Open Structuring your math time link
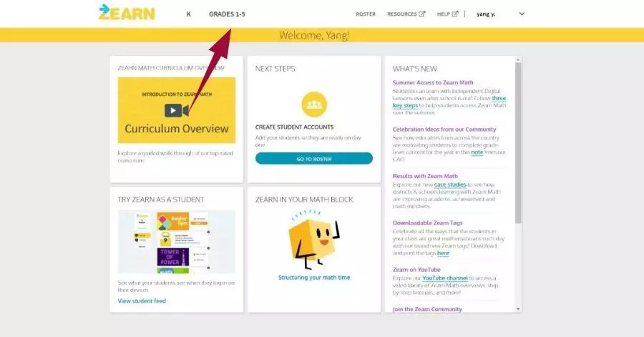The image size is (644, 337). (314, 278)
